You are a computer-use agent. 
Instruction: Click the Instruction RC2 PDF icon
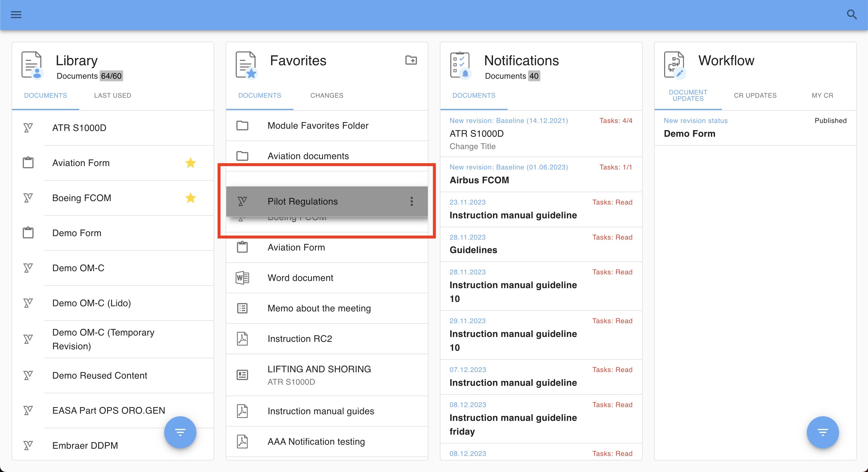coord(242,338)
